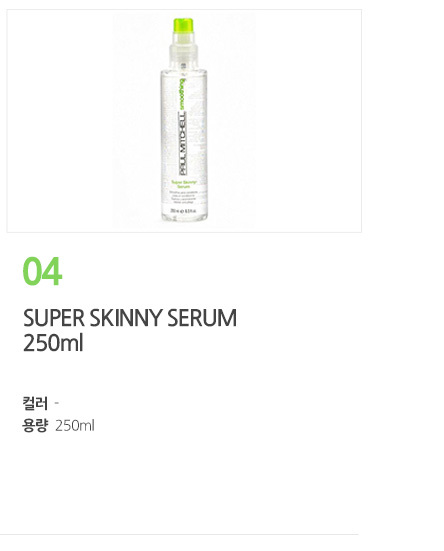Click the green 'Super Skinny Serum' bottle label

[183, 184]
